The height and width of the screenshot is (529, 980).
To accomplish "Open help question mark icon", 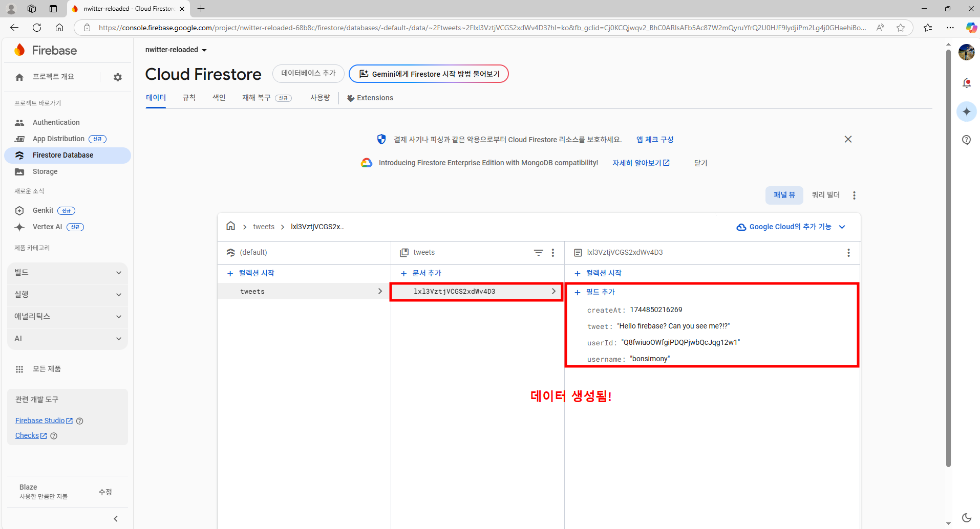I will click(966, 140).
